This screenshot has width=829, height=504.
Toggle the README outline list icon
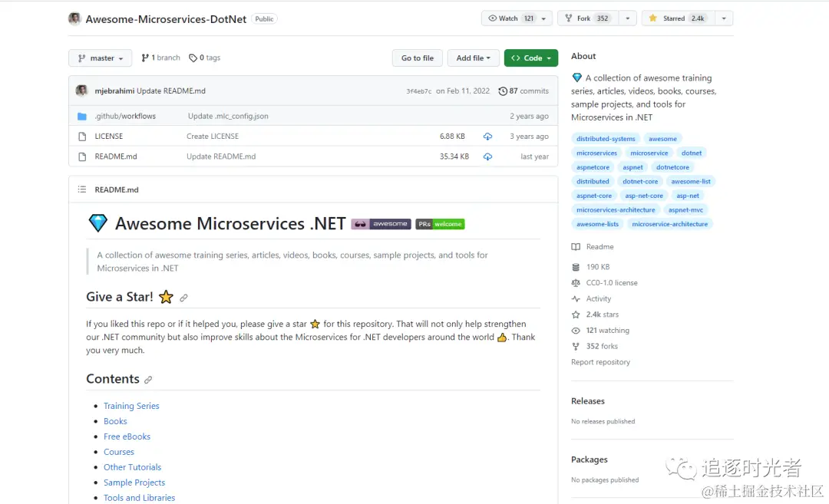[82, 189]
